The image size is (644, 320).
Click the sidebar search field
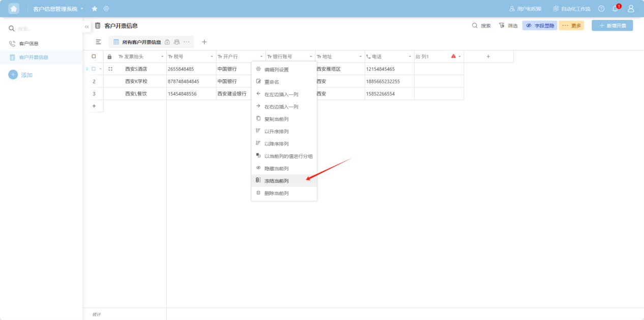pos(43,28)
